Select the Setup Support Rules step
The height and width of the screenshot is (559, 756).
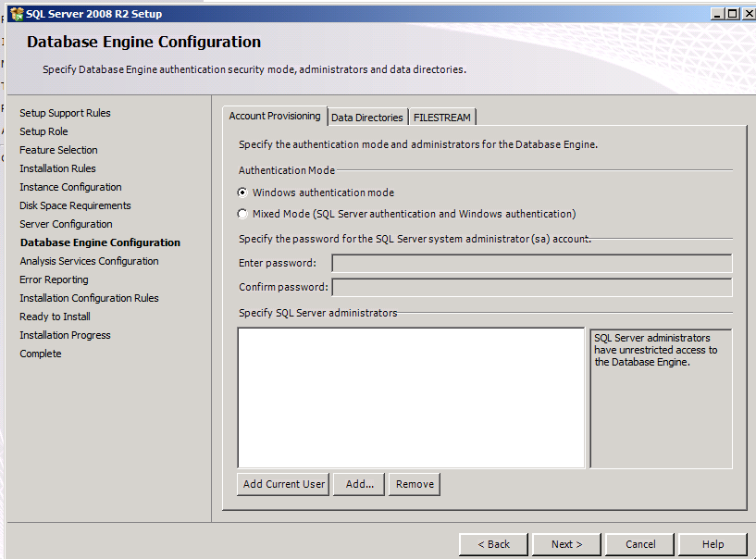pyautogui.click(x=65, y=113)
